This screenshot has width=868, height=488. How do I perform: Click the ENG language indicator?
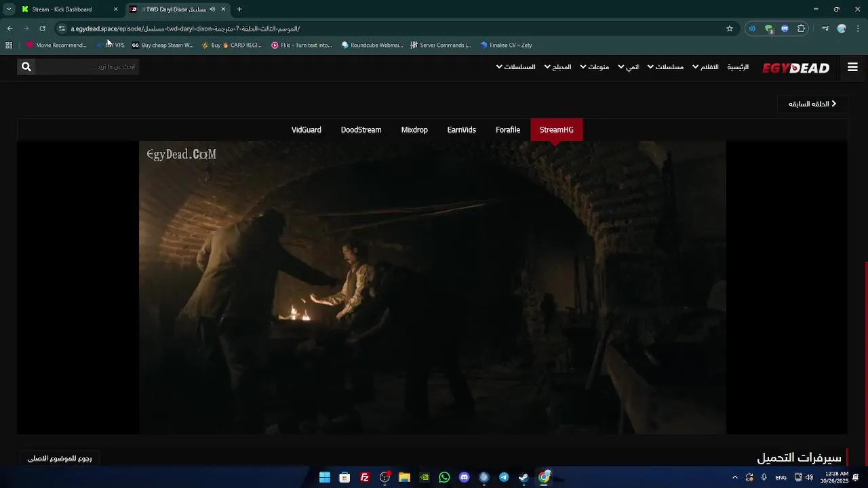click(781, 478)
